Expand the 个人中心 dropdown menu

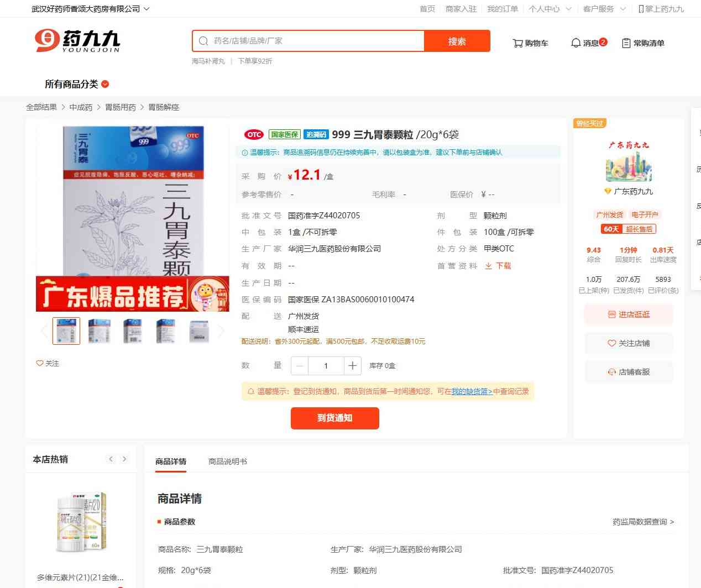click(x=550, y=9)
